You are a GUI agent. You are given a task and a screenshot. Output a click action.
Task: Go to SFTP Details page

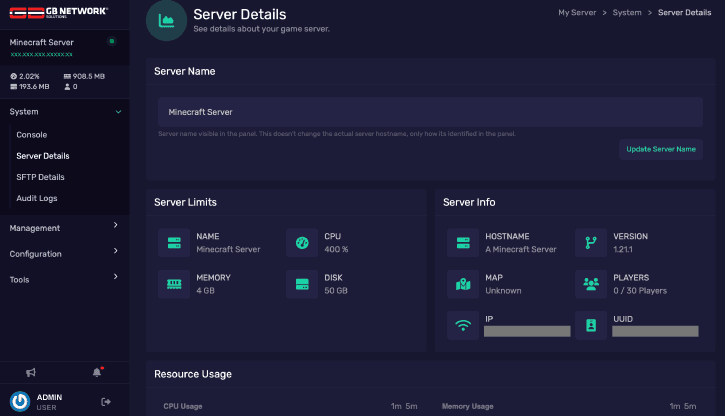pyautogui.click(x=41, y=177)
